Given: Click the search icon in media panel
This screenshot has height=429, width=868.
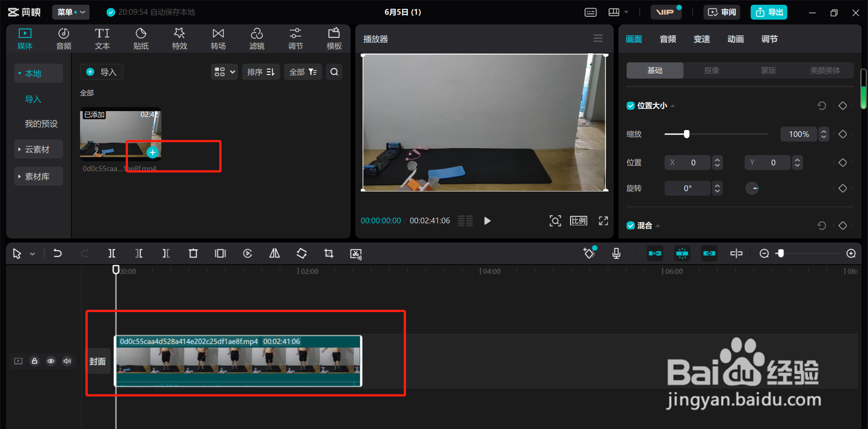Looking at the screenshot, I should [x=334, y=72].
